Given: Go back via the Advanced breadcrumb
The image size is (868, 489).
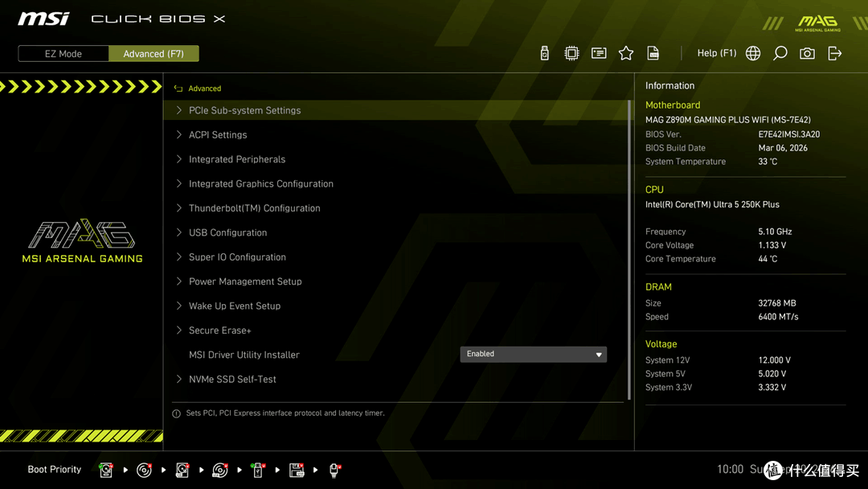Looking at the screenshot, I should pyautogui.click(x=205, y=88).
